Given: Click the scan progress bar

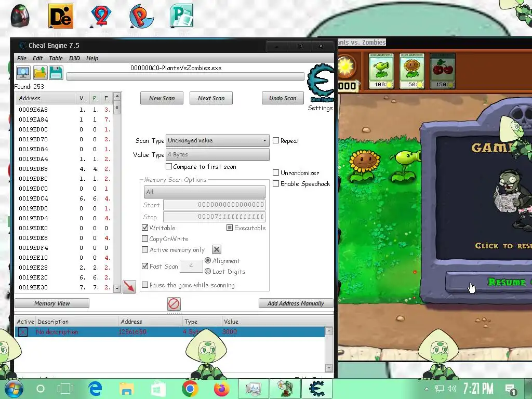Looking at the screenshot, I should (x=185, y=76).
